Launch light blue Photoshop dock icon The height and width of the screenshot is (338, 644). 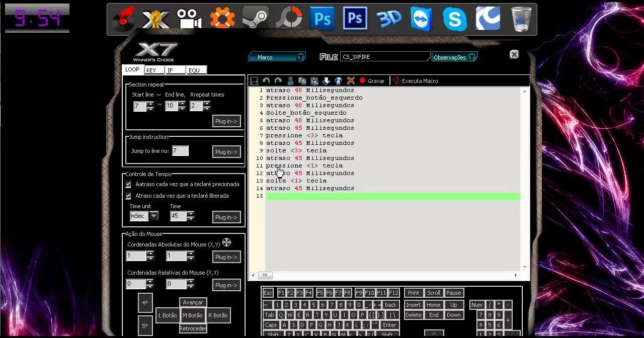323,19
